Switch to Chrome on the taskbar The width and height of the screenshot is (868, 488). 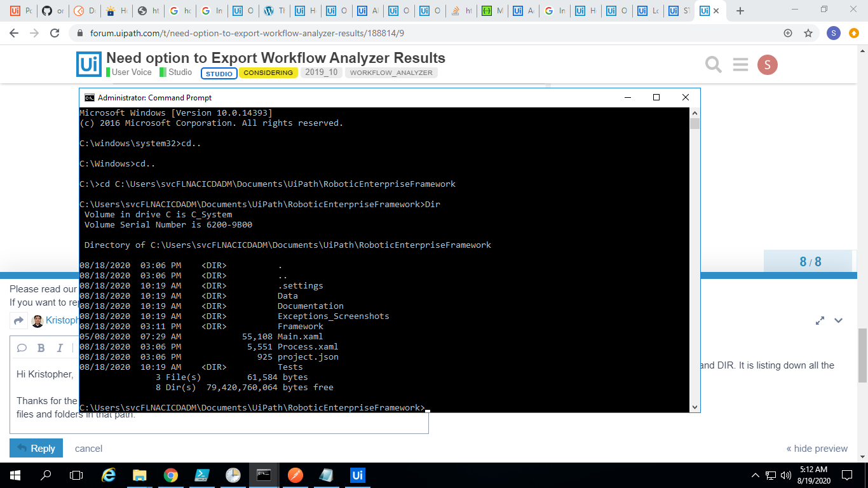(170, 475)
